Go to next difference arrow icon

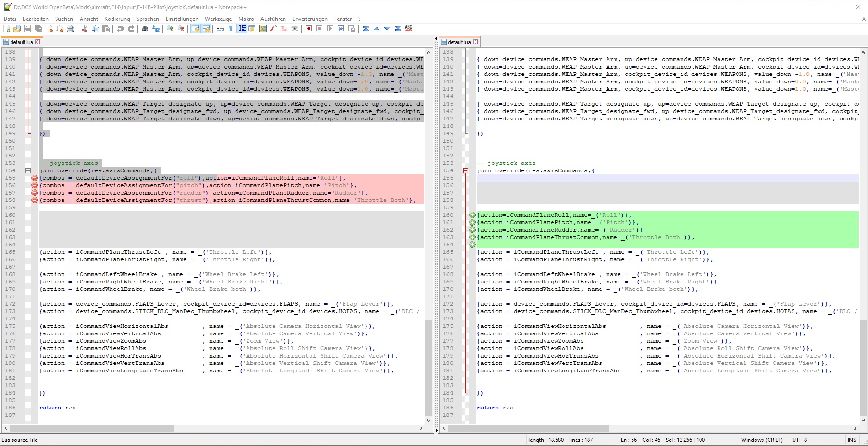tap(387, 29)
